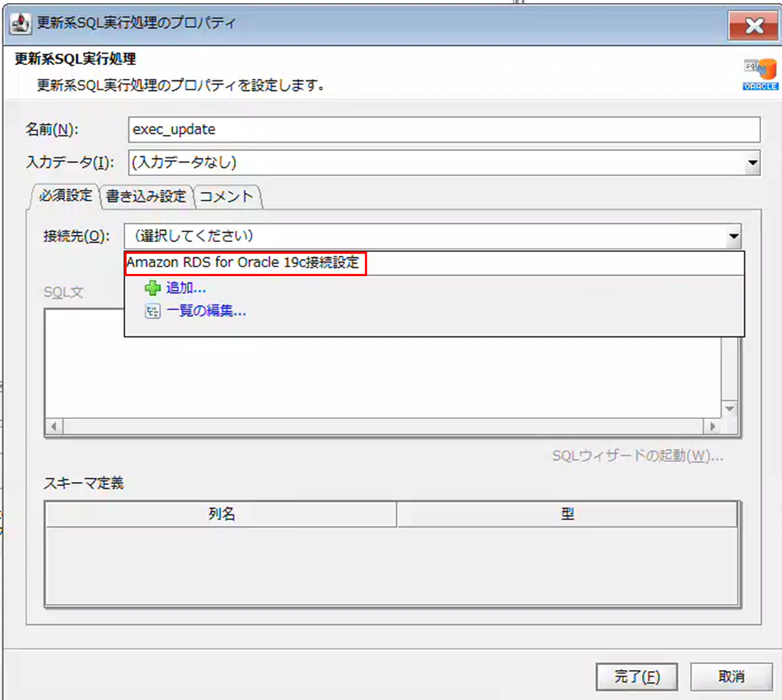Click the SQL area right scroll arrow
This screenshot has height=700, width=782.
click(712, 426)
